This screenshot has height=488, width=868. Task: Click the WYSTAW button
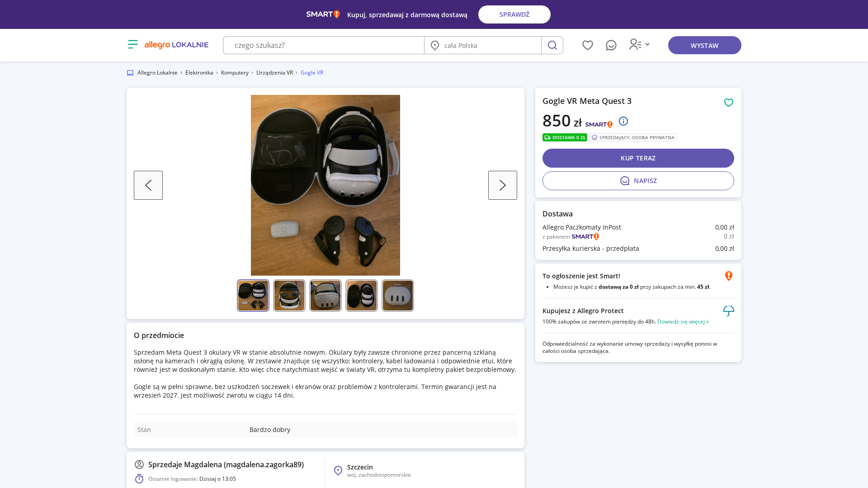click(704, 45)
